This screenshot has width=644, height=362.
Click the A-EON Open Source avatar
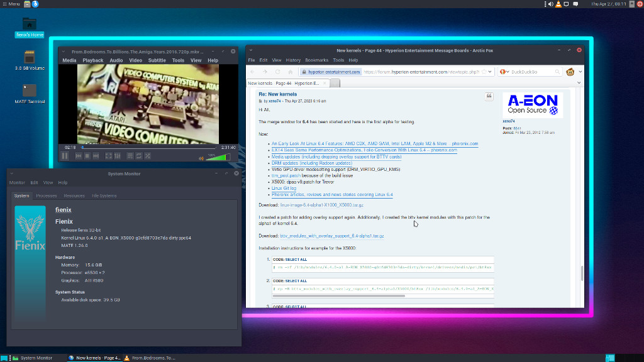(533, 105)
